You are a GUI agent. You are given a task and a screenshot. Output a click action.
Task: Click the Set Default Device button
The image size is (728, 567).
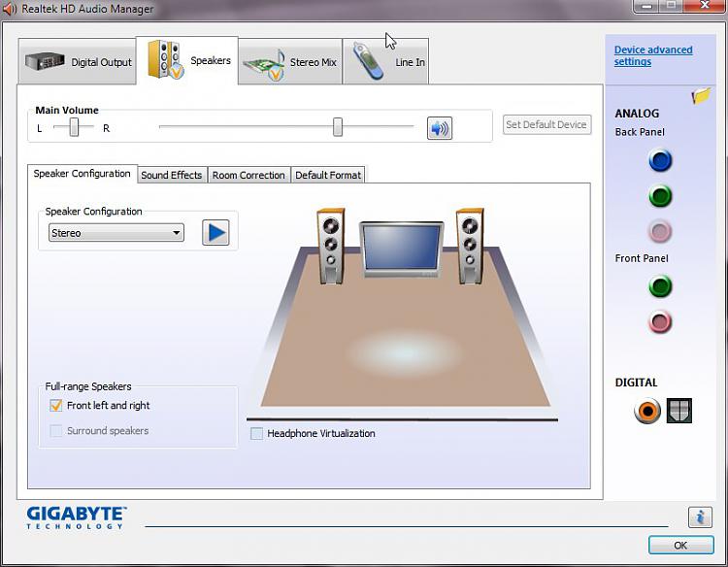546,124
